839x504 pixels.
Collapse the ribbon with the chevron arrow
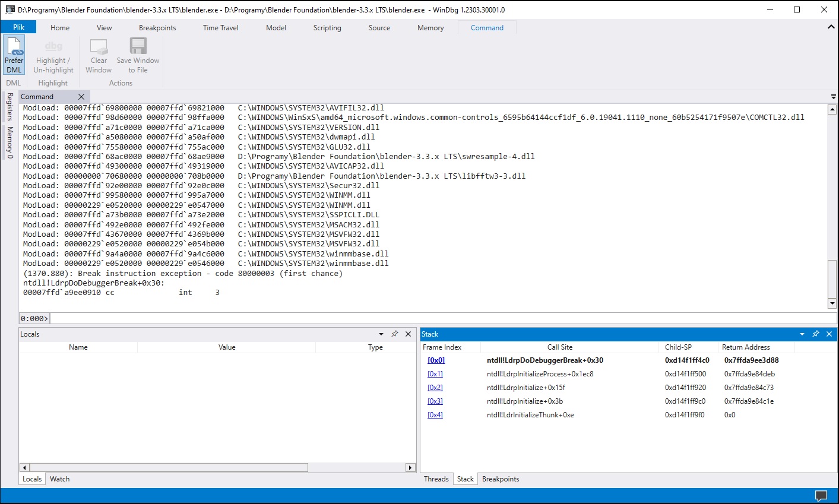click(x=831, y=27)
